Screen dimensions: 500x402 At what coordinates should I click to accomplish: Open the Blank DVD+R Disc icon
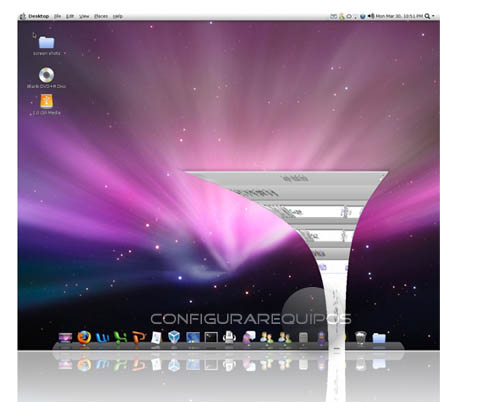(46, 75)
